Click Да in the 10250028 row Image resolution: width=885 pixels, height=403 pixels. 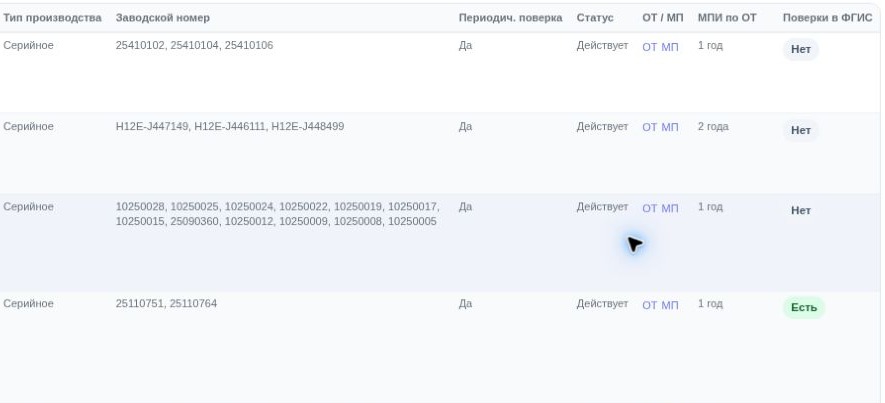point(465,207)
